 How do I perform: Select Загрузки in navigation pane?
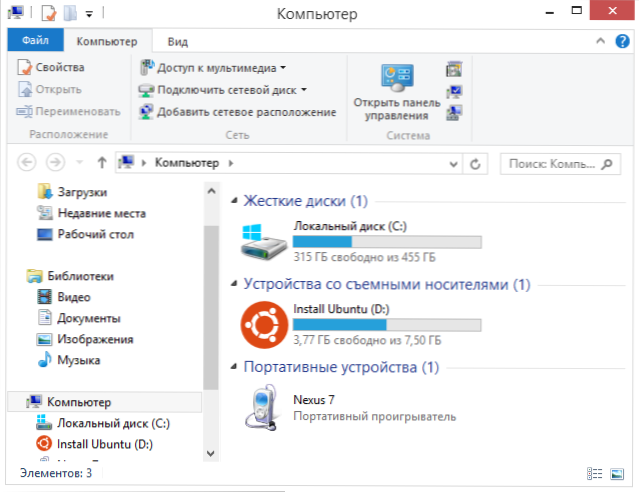coord(72,192)
